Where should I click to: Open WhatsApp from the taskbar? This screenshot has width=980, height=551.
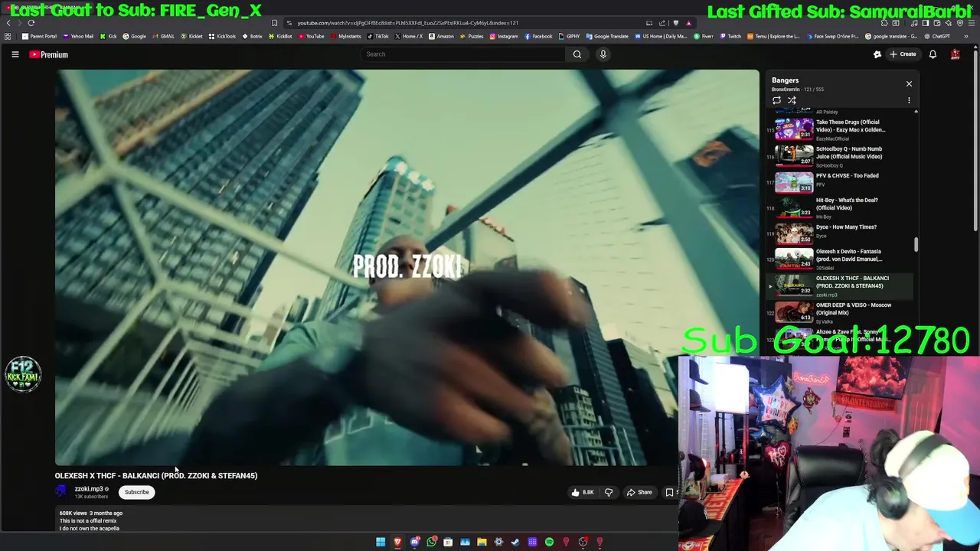click(x=432, y=542)
